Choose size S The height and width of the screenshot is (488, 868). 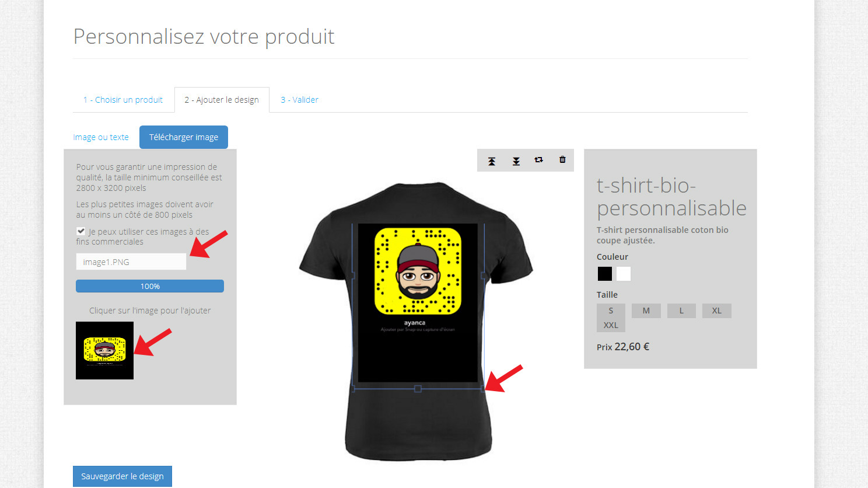point(611,311)
